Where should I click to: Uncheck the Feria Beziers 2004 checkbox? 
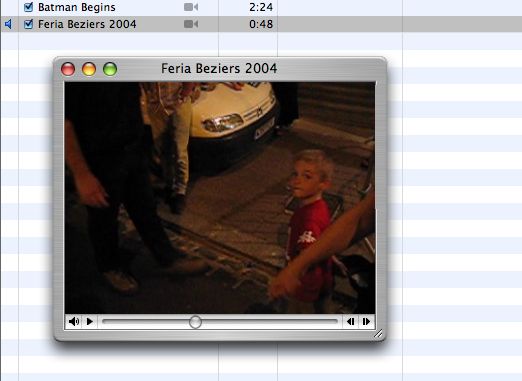tap(29, 24)
